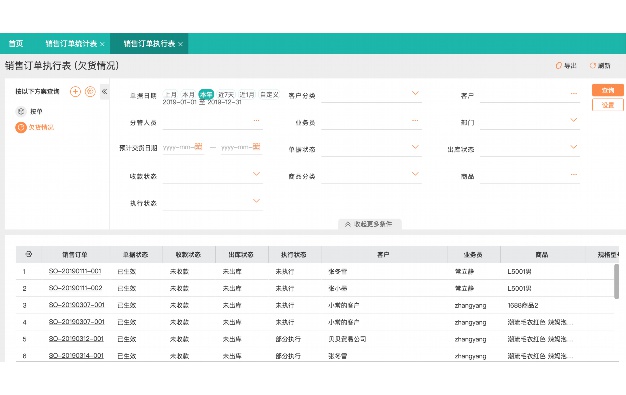Open order link SO-...-002 in row 2
Screen dimensions: 626x395
pos(75,288)
